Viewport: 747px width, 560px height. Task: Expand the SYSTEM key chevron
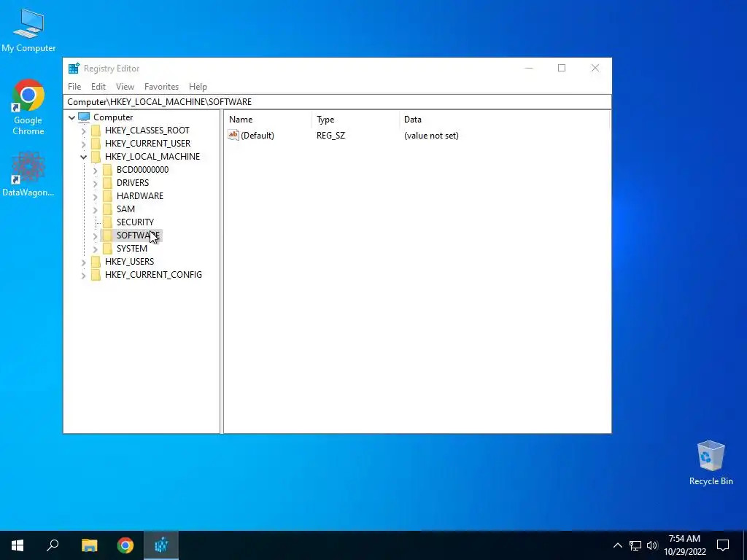(x=96, y=249)
